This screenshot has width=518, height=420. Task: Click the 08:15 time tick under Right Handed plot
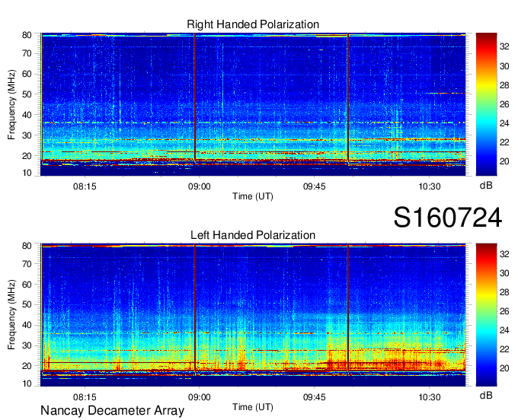pyautogui.click(x=85, y=186)
